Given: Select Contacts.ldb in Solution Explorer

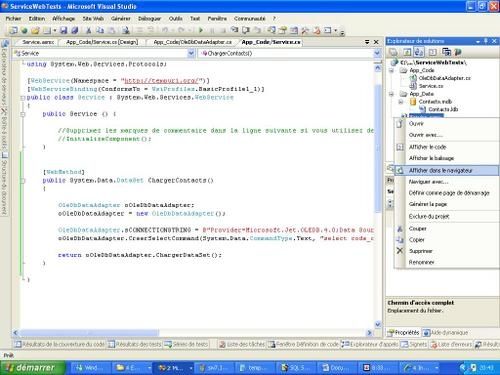Looking at the screenshot, I should point(443,109).
